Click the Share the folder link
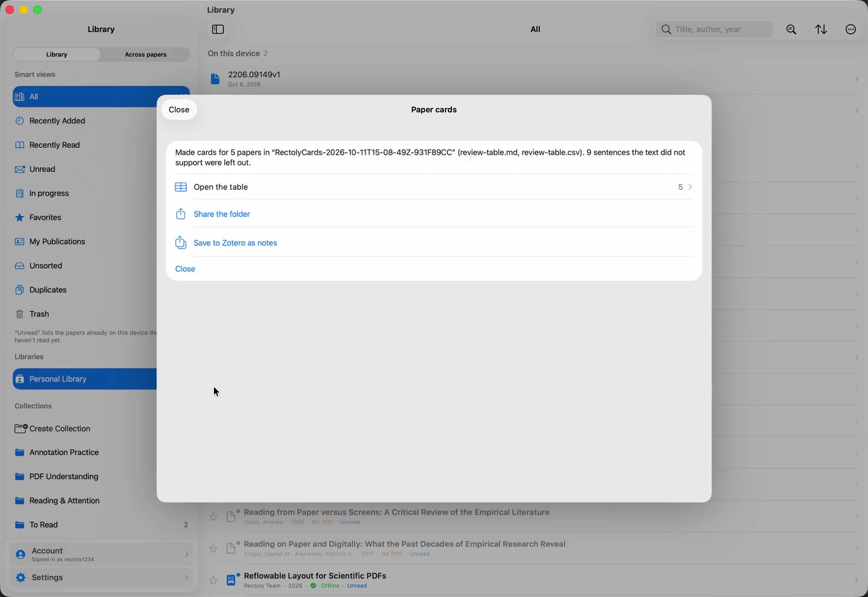 (222, 214)
